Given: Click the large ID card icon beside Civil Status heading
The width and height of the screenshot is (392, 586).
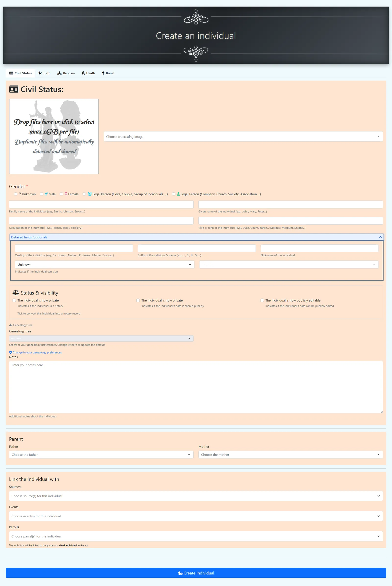Looking at the screenshot, I should coord(14,89).
